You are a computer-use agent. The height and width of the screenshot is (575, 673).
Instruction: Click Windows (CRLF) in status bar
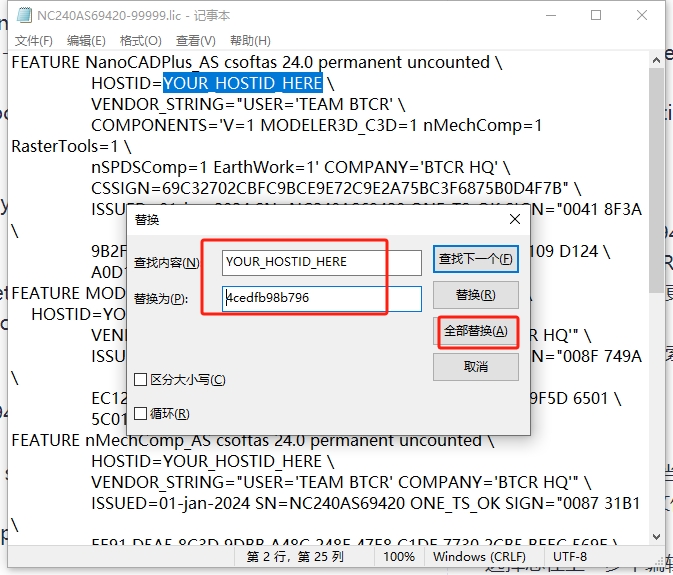[x=479, y=557]
